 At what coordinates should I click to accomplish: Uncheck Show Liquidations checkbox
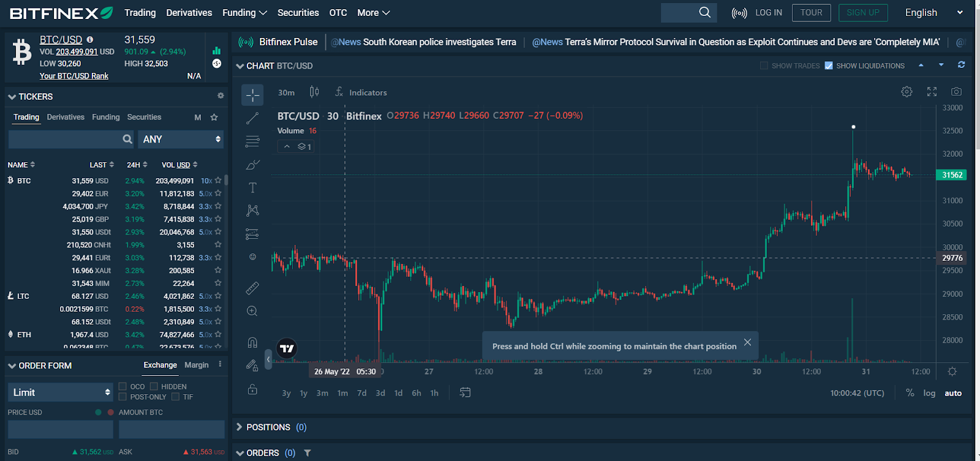click(x=829, y=66)
